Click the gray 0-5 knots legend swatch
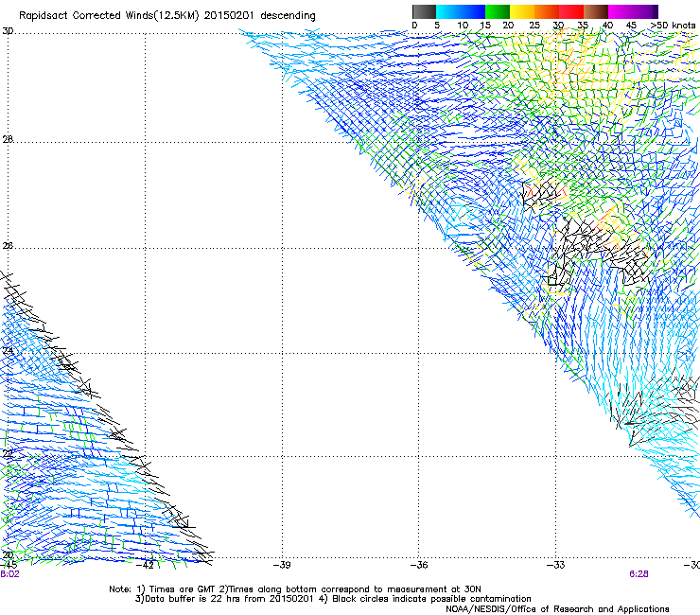Viewport: 700px width, 615px height. [x=424, y=11]
